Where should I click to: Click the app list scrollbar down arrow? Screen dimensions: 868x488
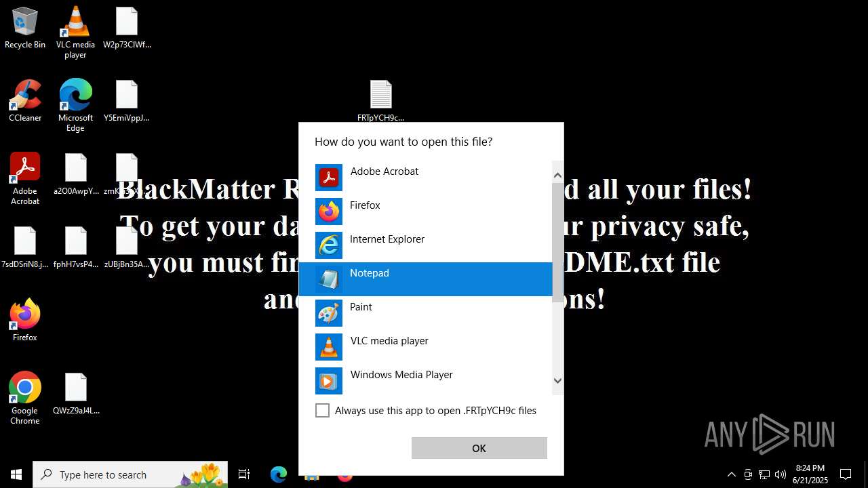558,381
